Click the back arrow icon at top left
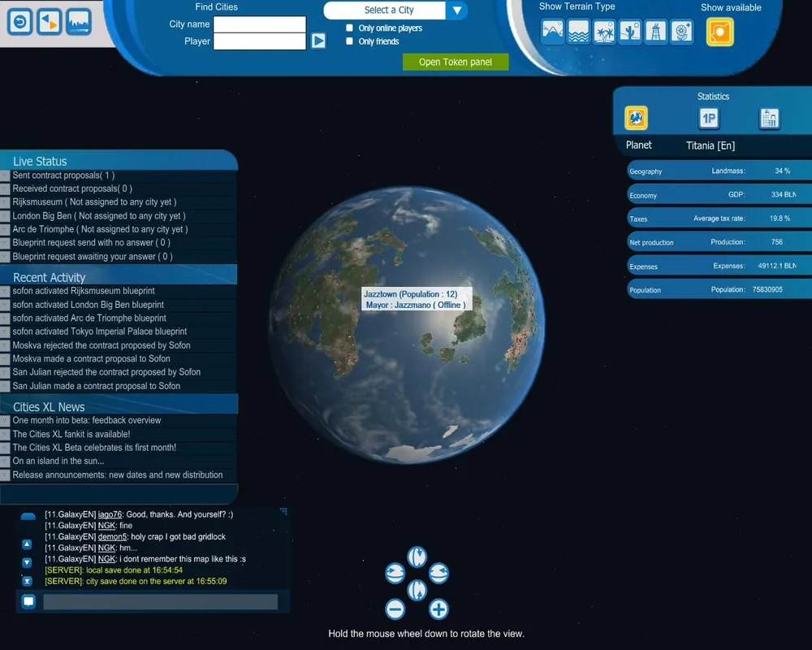This screenshot has width=812, height=650. [20, 22]
